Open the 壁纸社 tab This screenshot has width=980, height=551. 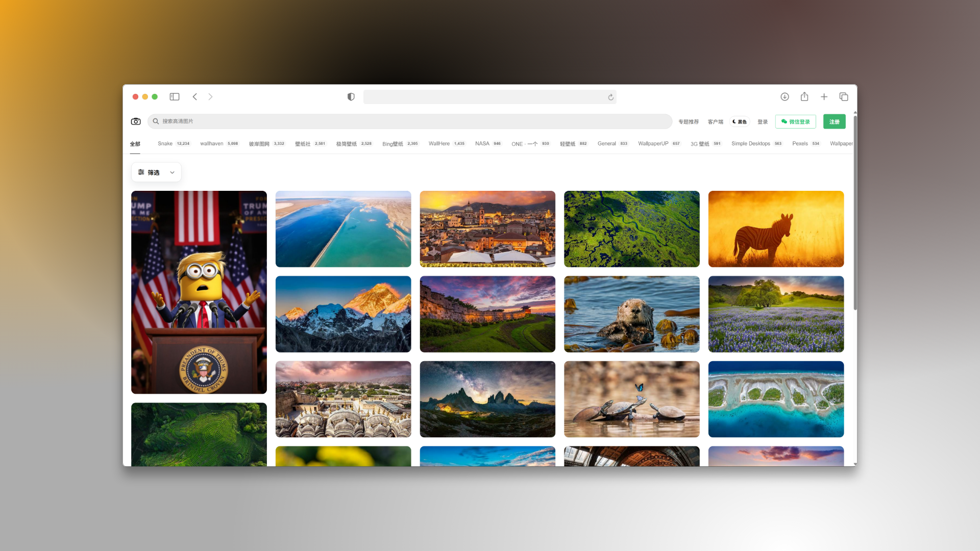[x=310, y=144]
